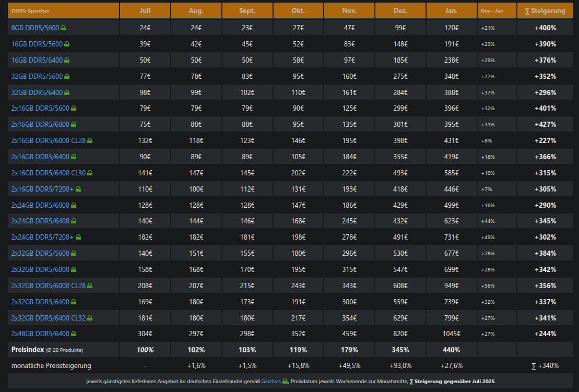This screenshot has height=392, width=579.
Task: Click the green icon after 2x32GB DDR5/6000 CL28
Action: 90,286
